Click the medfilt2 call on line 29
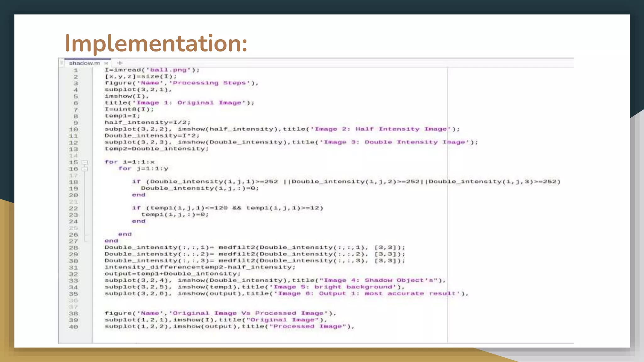Screen dimensions: 644x362 point(312,254)
